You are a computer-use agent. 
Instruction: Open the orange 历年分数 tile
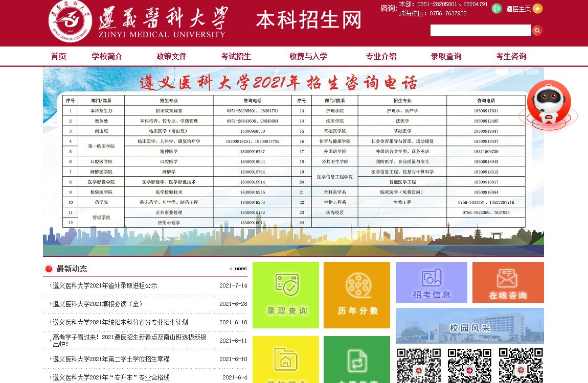pos(356,295)
